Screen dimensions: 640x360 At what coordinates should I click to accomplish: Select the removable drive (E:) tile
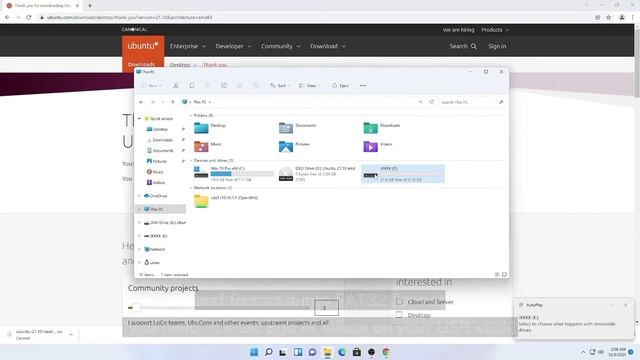pyautogui.click(x=403, y=173)
